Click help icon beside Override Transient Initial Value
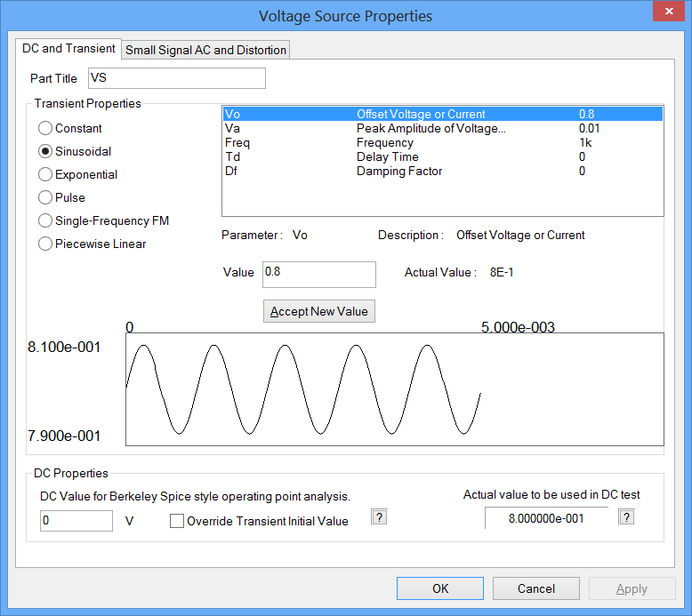Image resolution: width=692 pixels, height=616 pixels. (379, 517)
